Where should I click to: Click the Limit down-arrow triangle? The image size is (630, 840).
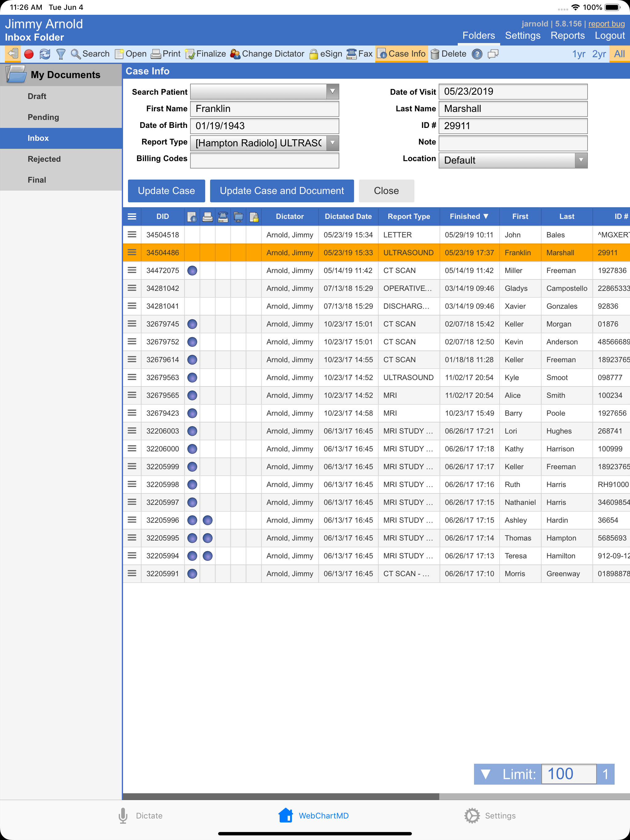coord(486,774)
